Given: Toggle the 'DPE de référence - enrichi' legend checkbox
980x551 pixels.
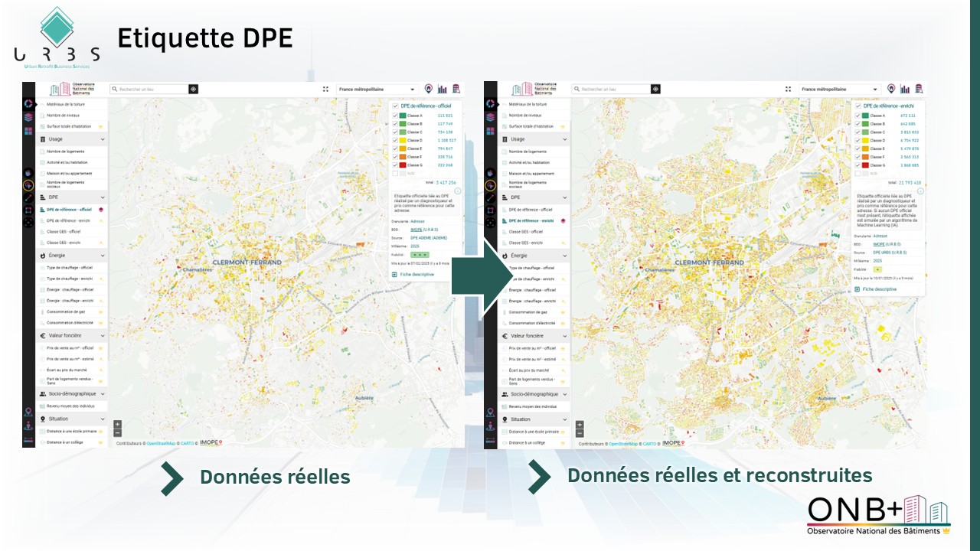Looking at the screenshot, I should pyautogui.click(x=857, y=106).
